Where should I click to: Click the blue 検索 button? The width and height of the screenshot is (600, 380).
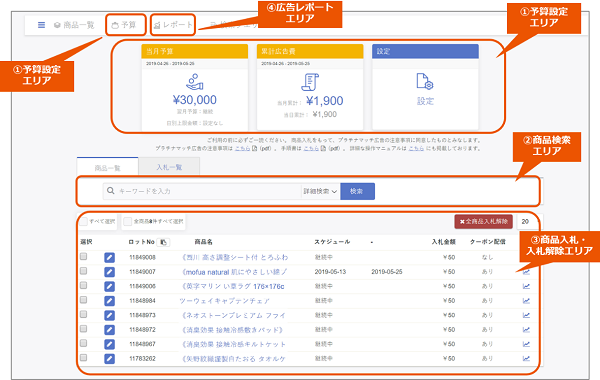(x=357, y=191)
